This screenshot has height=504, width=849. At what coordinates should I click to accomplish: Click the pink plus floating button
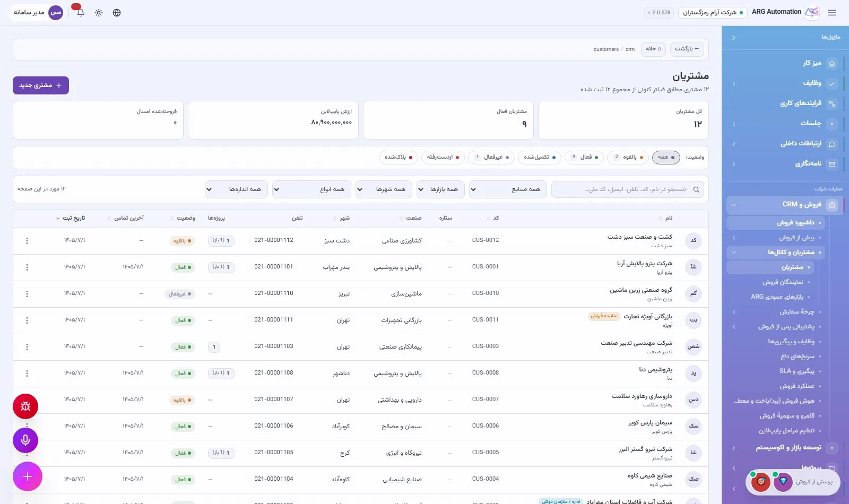coord(28,476)
